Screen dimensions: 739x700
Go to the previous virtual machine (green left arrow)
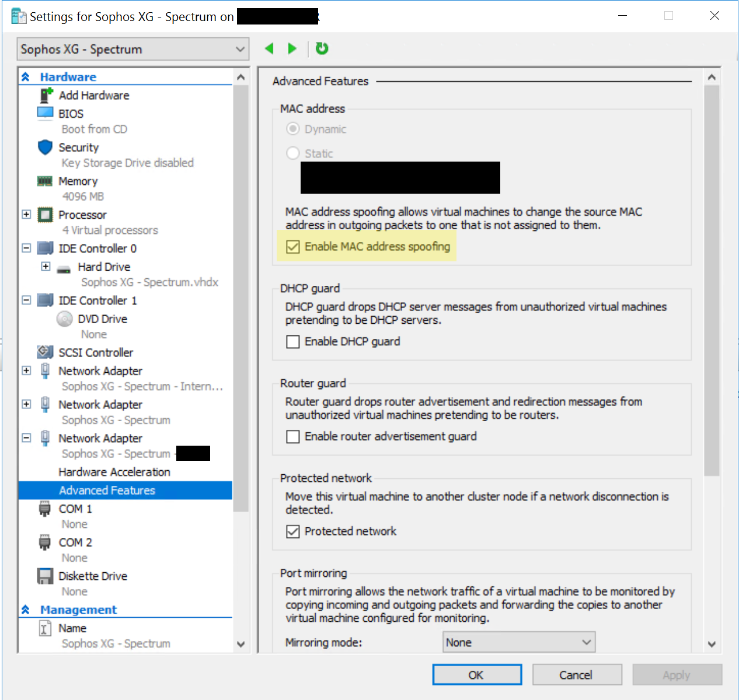tap(269, 48)
